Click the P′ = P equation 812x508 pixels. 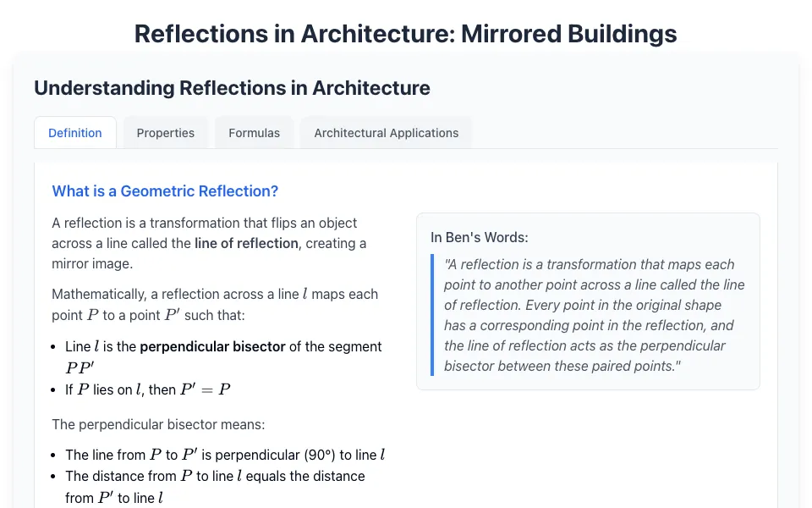pyautogui.click(x=205, y=389)
